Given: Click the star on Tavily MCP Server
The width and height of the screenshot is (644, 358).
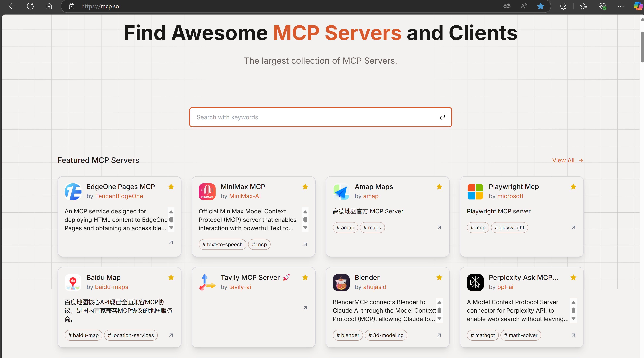Looking at the screenshot, I should [305, 277].
